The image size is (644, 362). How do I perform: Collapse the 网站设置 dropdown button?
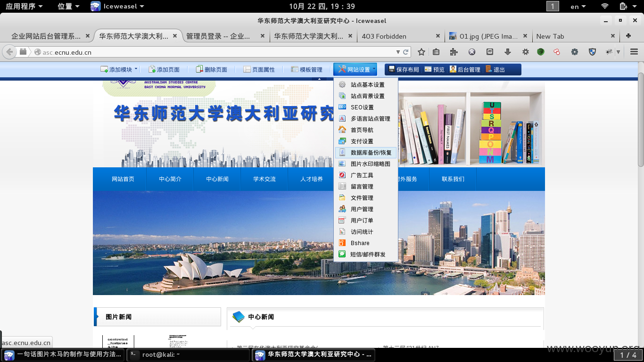pos(355,69)
